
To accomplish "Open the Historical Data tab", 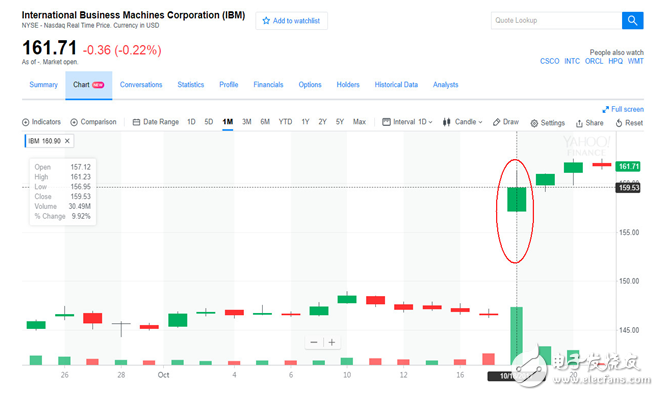I will tap(396, 84).
